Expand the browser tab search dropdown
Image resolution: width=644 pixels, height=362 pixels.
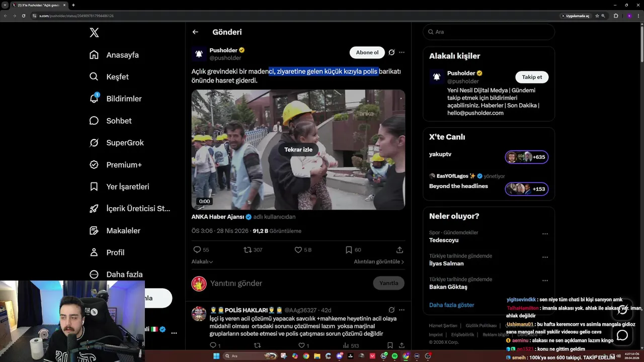tap(5, 5)
